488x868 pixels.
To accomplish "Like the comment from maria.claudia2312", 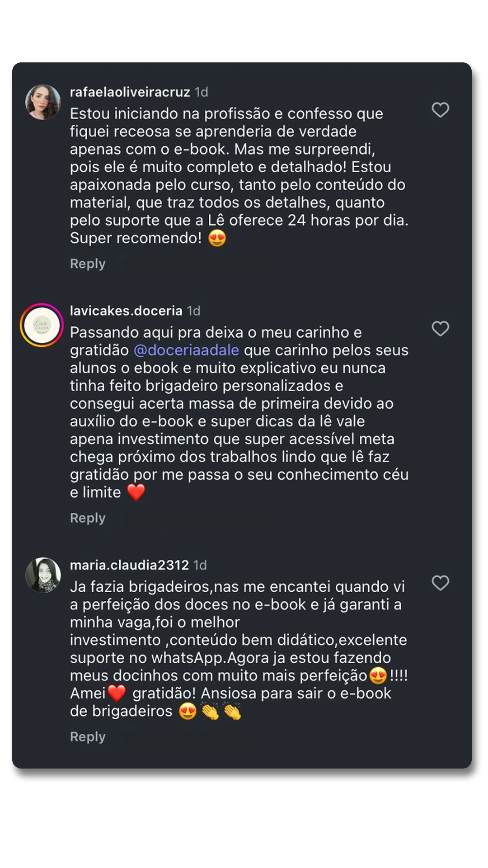I will pyautogui.click(x=440, y=583).
